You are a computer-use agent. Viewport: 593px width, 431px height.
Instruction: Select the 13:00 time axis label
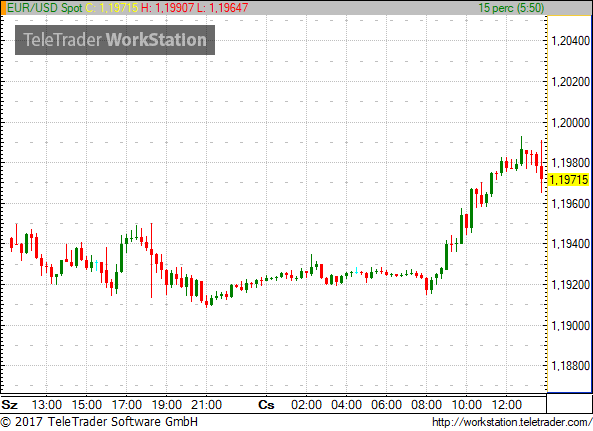(x=47, y=405)
